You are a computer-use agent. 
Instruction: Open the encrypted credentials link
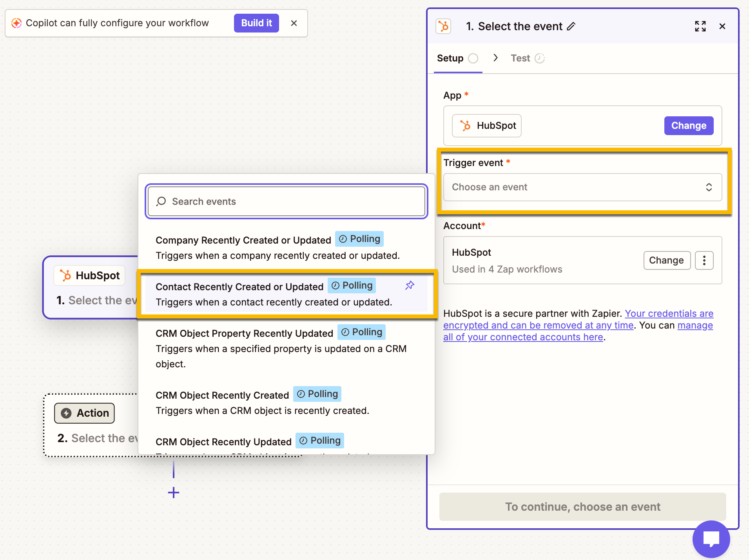tap(578, 320)
